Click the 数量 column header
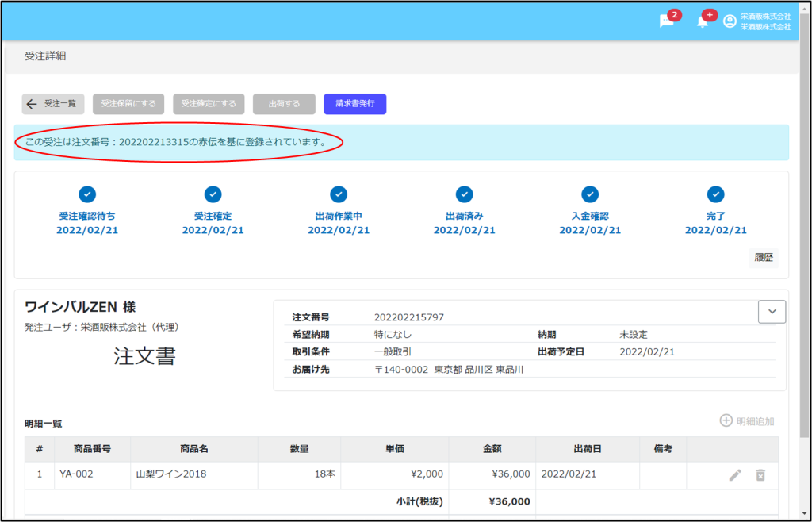The height and width of the screenshot is (522, 812). [299, 449]
